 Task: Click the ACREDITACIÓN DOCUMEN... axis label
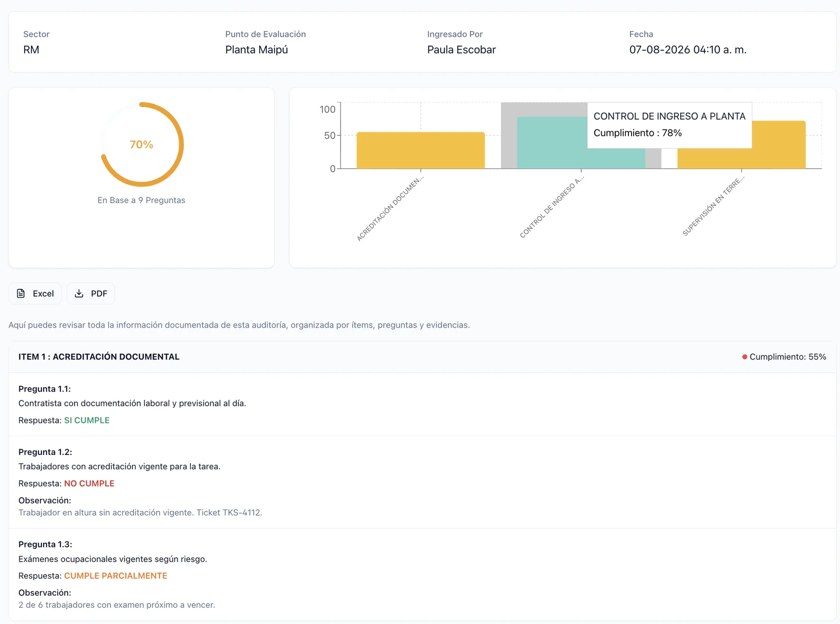click(390, 209)
